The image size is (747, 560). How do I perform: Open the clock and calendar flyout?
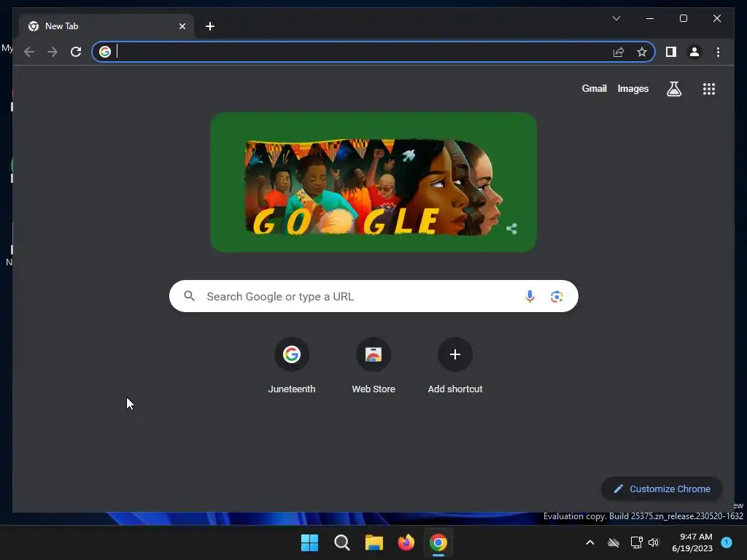point(692,542)
